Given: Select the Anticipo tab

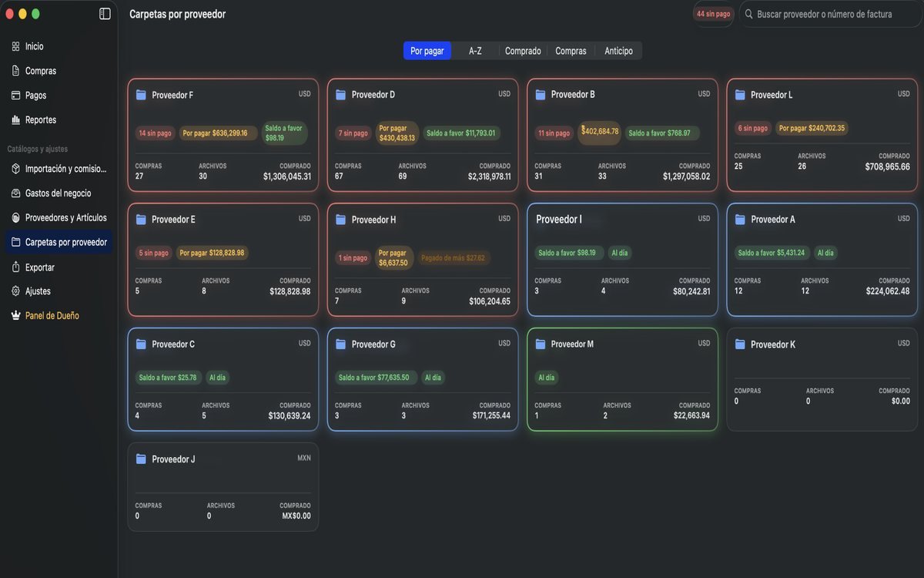Looking at the screenshot, I should coord(618,51).
